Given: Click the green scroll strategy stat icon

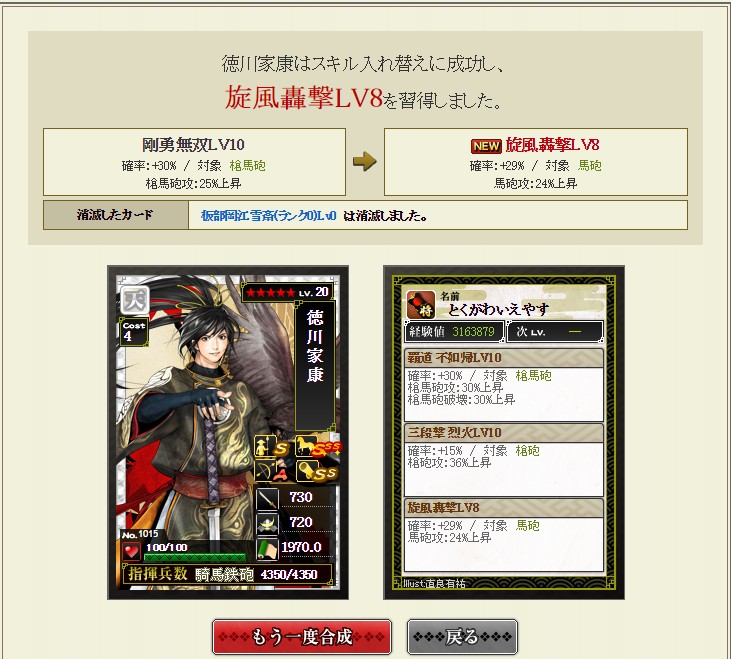Looking at the screenshot, I should [268, 549].
